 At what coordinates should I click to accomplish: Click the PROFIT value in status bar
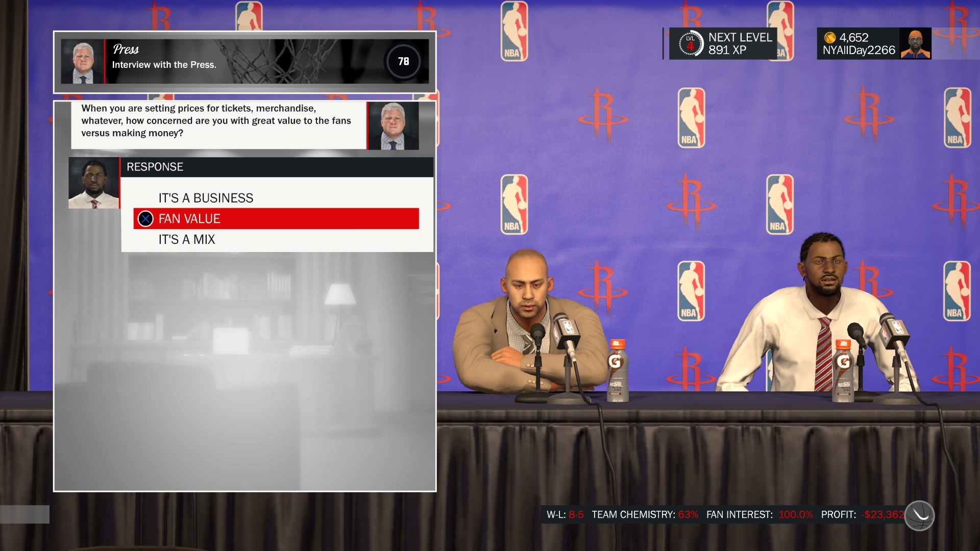coord(883,515)
